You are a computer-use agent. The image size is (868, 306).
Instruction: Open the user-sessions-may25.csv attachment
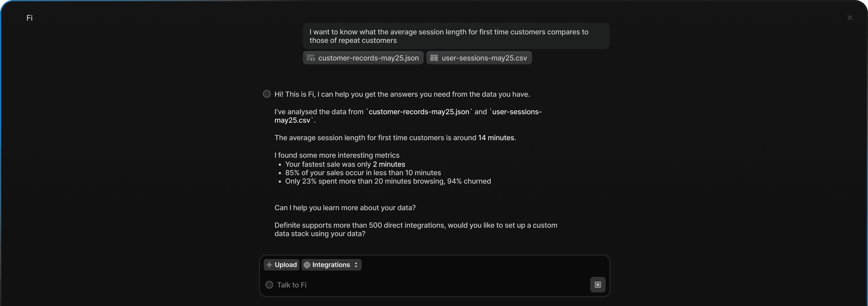[x=484, y=58]
